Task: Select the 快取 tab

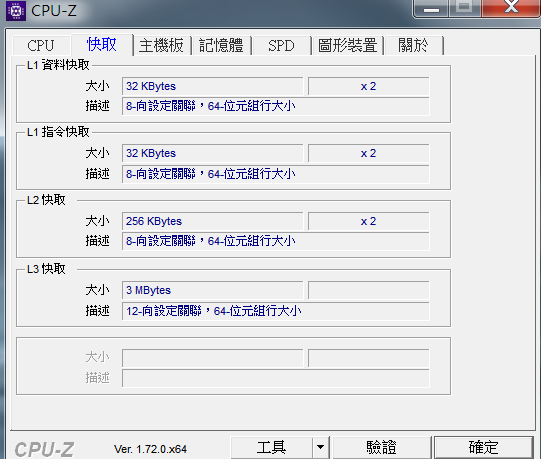Action: click(x=102, y=45)
